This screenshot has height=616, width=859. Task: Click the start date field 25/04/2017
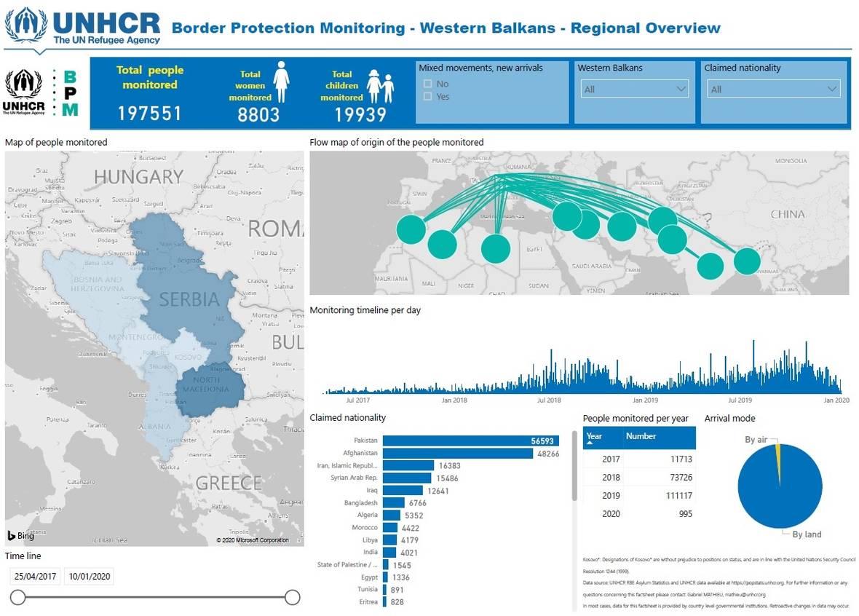35,577
